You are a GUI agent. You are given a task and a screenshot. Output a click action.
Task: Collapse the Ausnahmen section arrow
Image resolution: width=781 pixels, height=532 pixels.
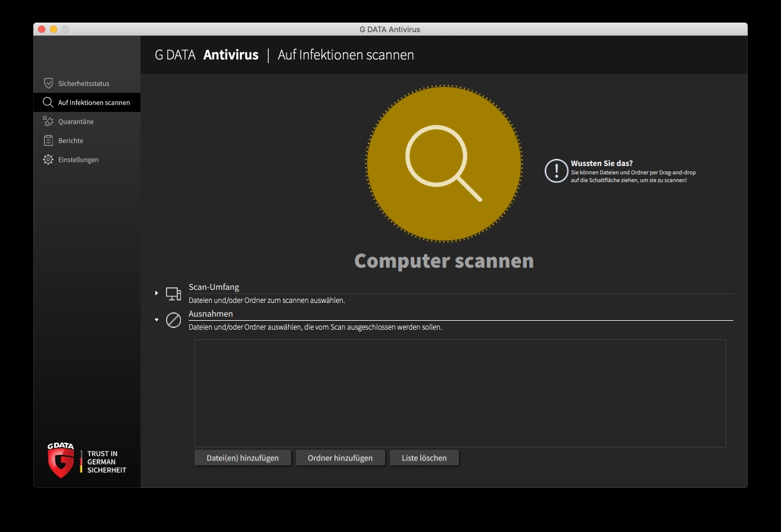[157, 320]
